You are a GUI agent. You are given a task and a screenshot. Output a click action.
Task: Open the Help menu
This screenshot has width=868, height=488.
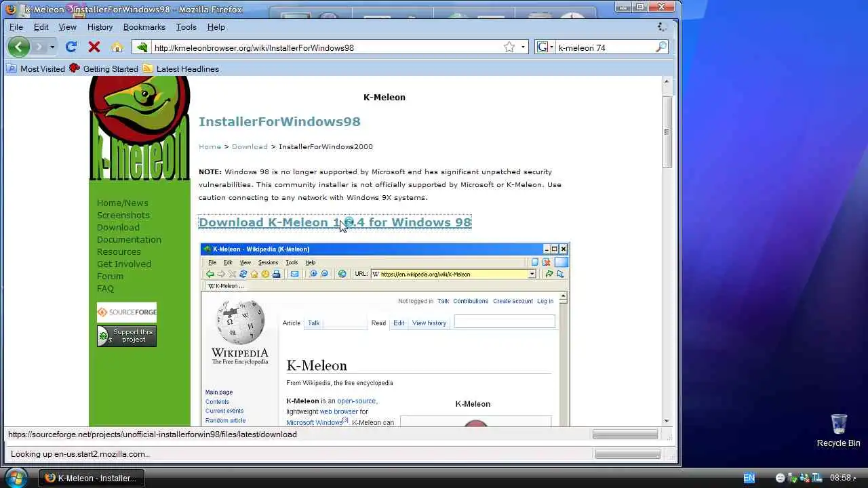(x=216, y=27)
